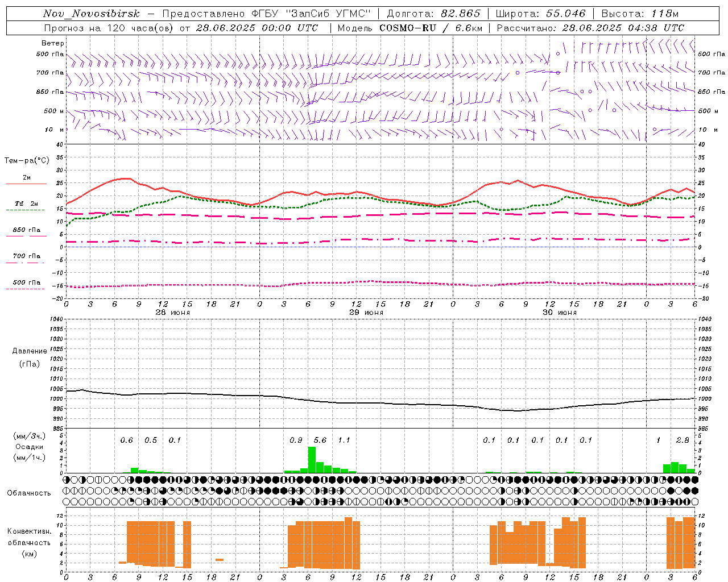Select the left-side 500 м wind level label
Viewport: 728px width, 582px height.
tap(55, 111)
